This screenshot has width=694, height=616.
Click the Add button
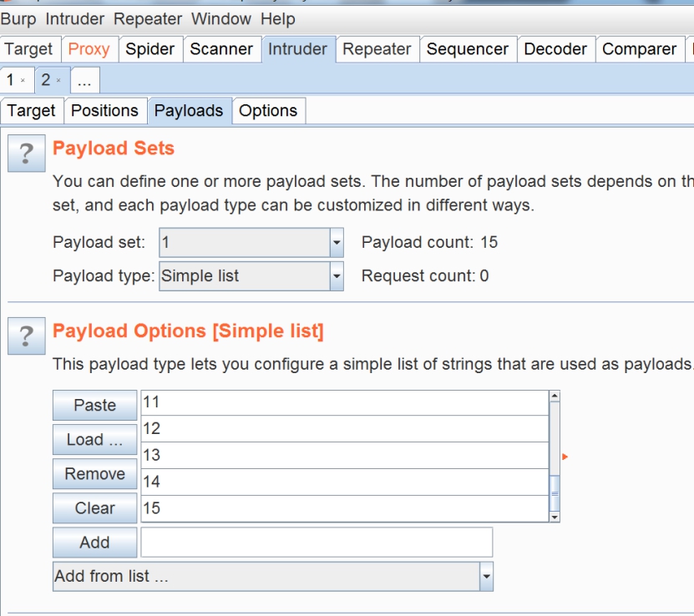(x=94, y=543)
